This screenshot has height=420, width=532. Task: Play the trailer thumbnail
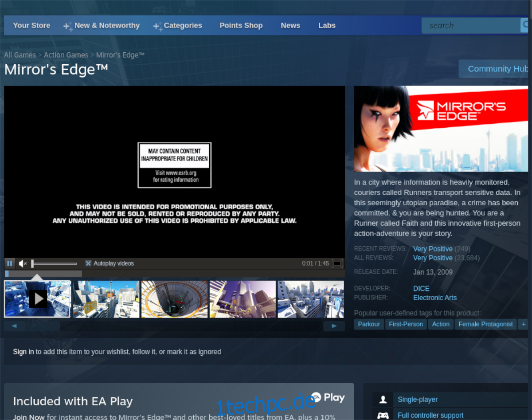(37, 299)
